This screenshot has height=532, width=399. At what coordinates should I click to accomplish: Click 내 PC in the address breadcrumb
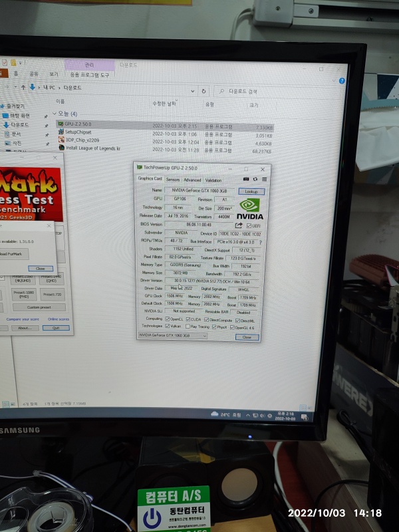pos(49,88)
